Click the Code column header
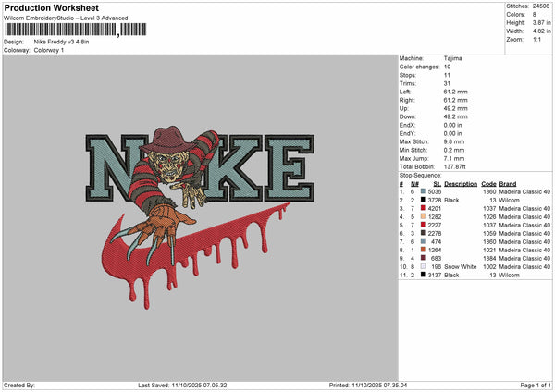This screenshot has height=392, width=555. (488, 184)
